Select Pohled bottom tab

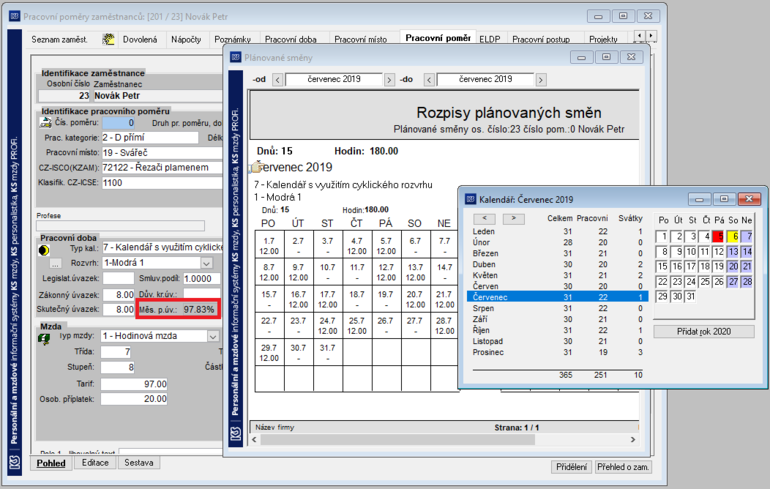pyautogui.click(x=51, y=463)
